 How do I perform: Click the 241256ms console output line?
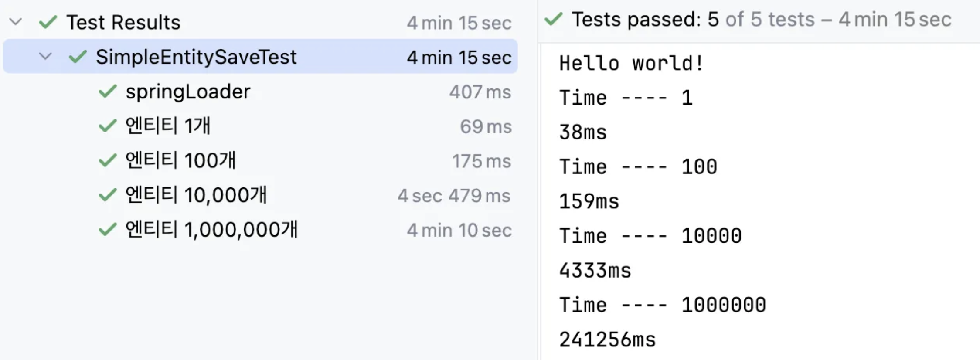click(x=607, y=340)
